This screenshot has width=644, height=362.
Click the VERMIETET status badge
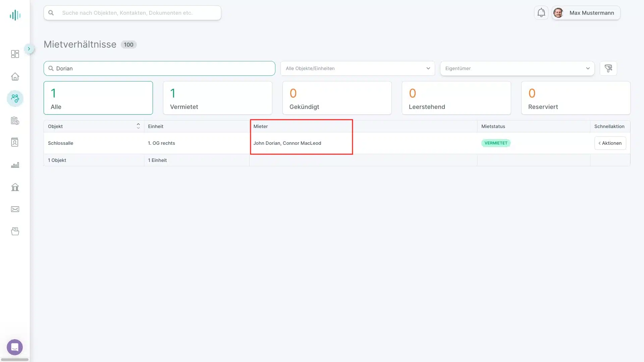tap(496, 143)
